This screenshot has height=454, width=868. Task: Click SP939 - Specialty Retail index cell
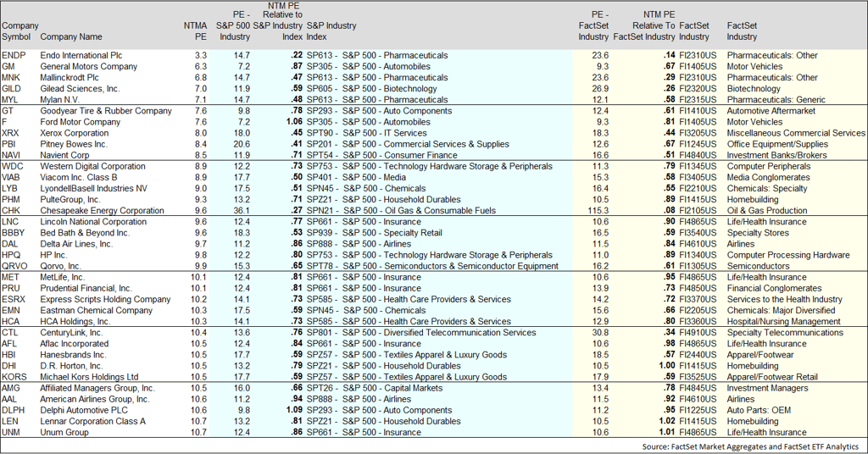point(374,232)
